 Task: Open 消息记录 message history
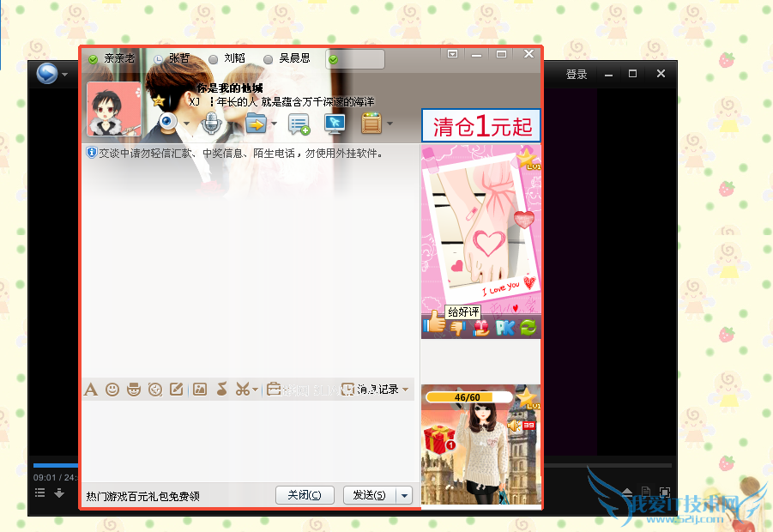point(371,390)
